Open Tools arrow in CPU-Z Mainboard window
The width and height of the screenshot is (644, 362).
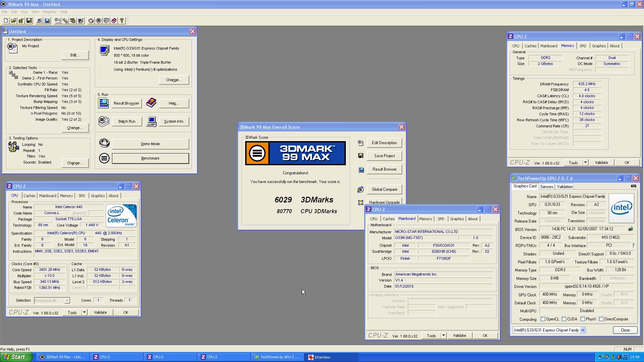[x=443, y=336]
